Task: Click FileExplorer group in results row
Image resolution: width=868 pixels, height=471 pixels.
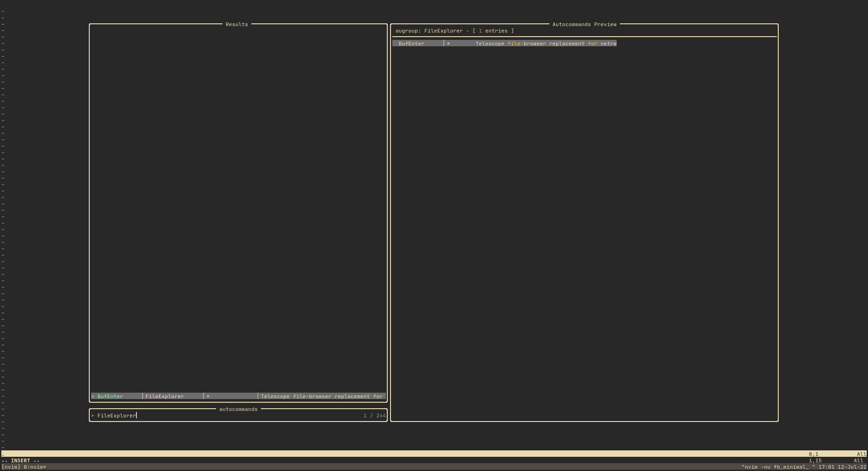Action: pos(164,396)
